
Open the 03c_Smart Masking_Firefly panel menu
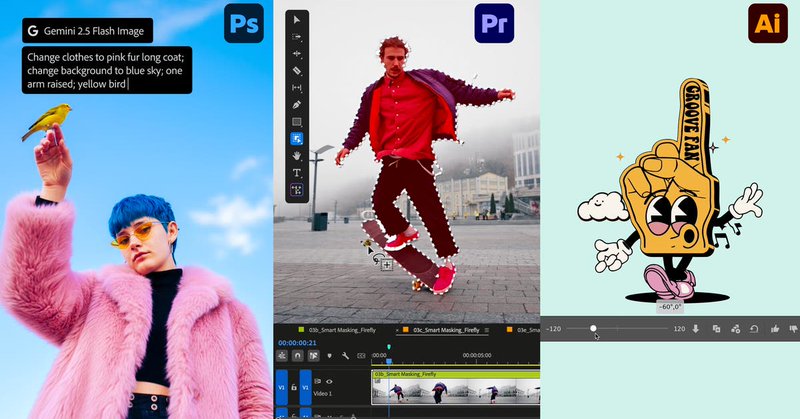coord(487,330)
